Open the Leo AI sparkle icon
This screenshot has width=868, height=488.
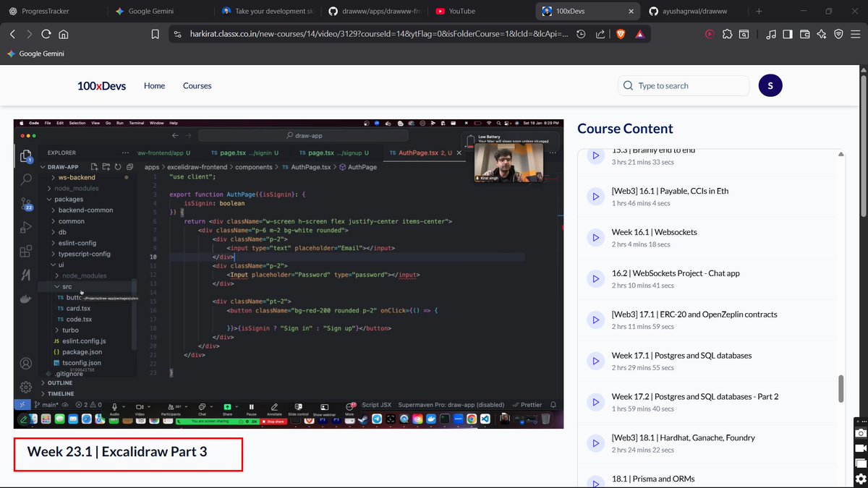(x=822, y=34)
